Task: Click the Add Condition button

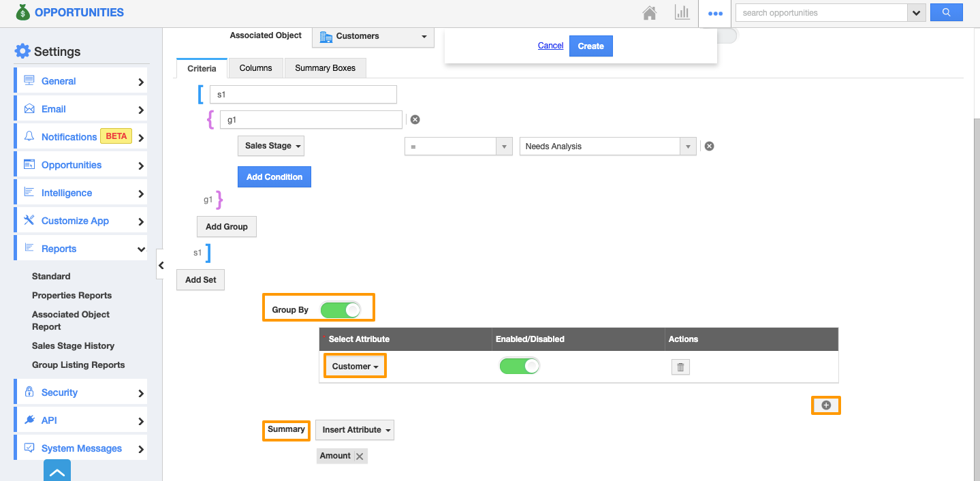Action: (274, 177)
